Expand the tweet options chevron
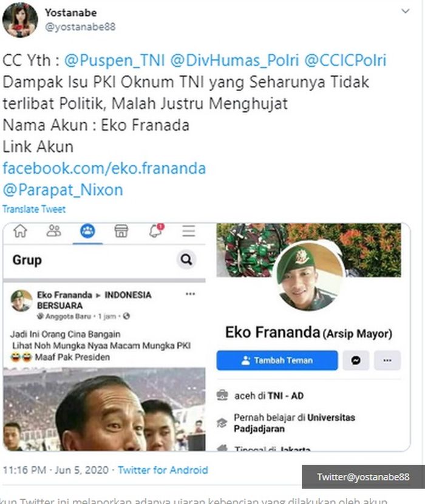 pos(406,12)
